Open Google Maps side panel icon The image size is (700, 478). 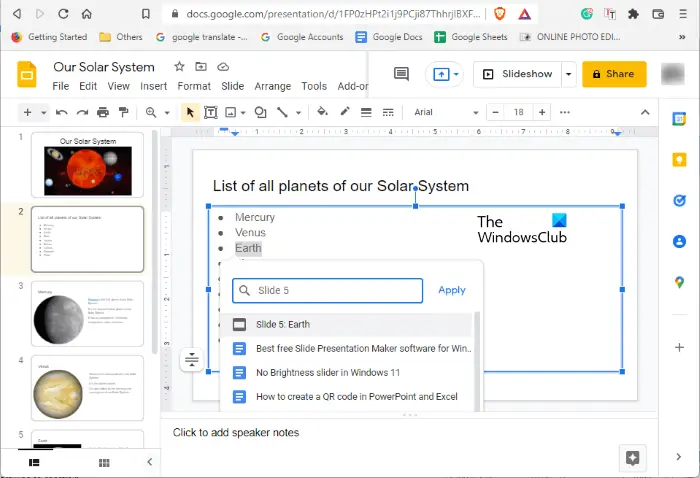click(x=679, y=282)
